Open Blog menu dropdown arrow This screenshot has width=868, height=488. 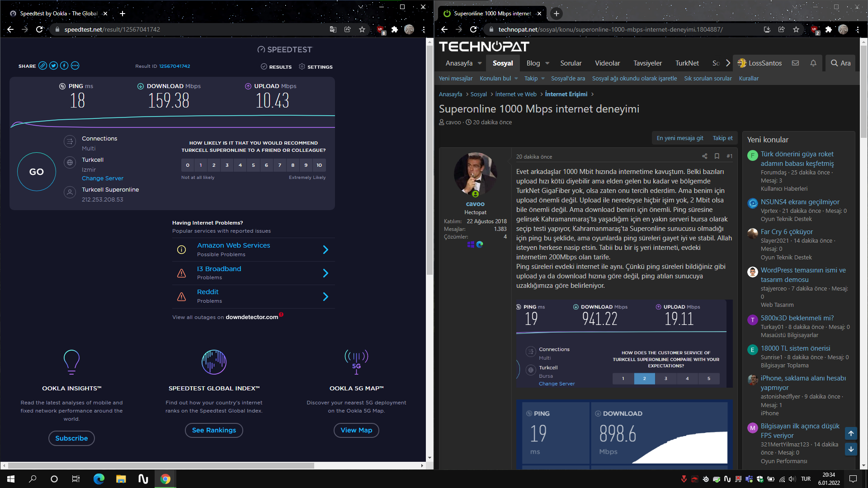pos(547,63)
